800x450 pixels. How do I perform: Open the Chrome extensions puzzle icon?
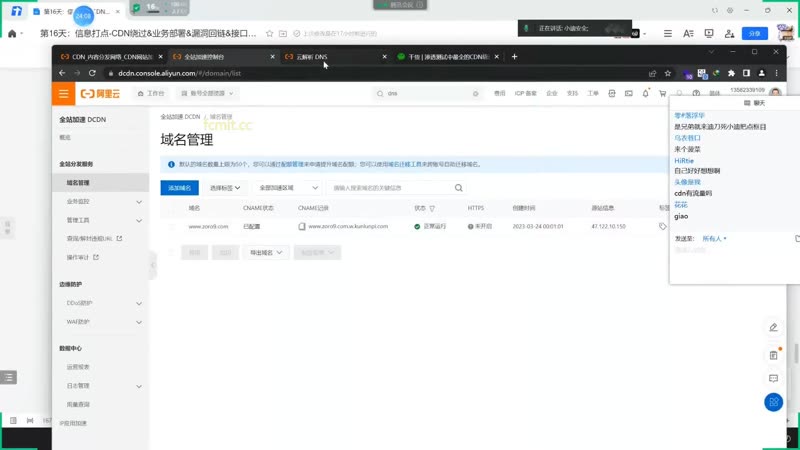tap(731, 73)
